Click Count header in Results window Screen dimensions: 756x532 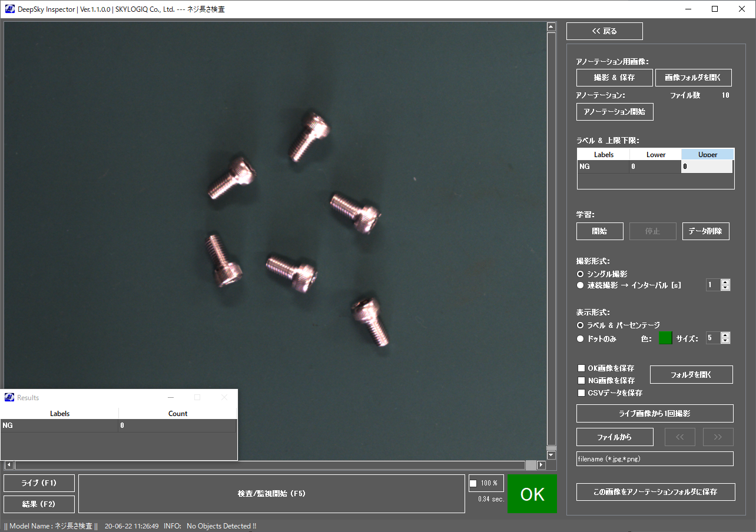[178, 414]
